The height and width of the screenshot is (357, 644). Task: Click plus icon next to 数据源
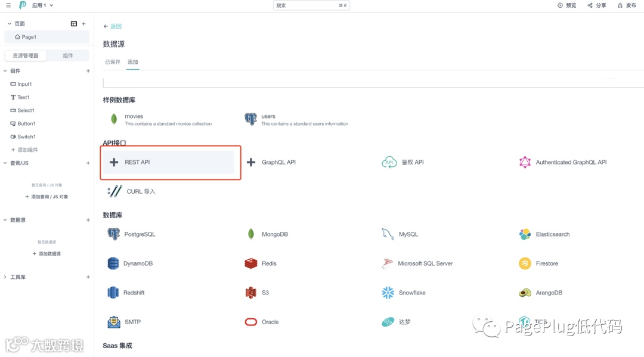[88, 220]
